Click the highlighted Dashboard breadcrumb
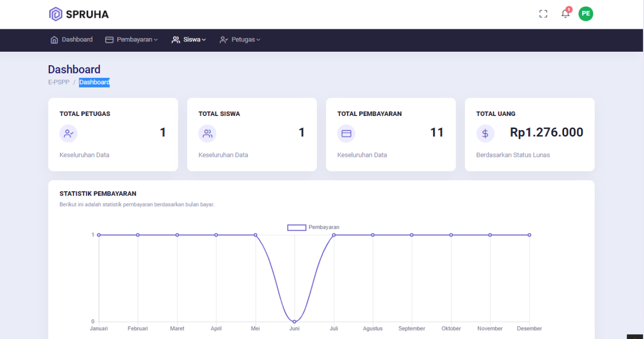The image size is (644, 339). (x=94, y=82)
